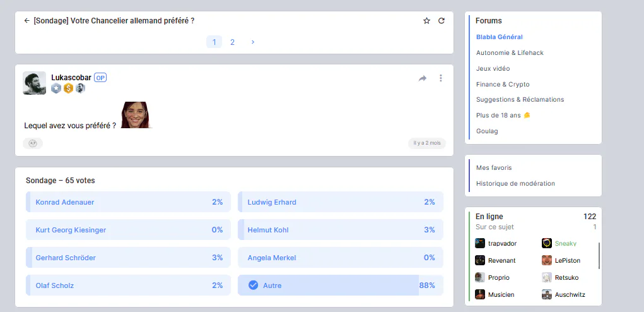The height and width of the screenshot is (312, 644).
Task: Click Lukascobar's avatar picture
Action: [x=35, y=83]
